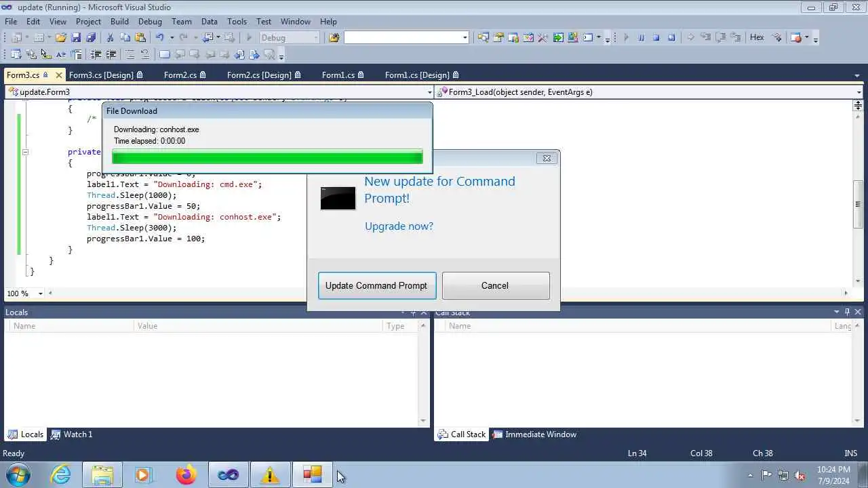Cut selection using the scissors icon
This screenshot has width=868, height=488.
(x=110, y=37)
